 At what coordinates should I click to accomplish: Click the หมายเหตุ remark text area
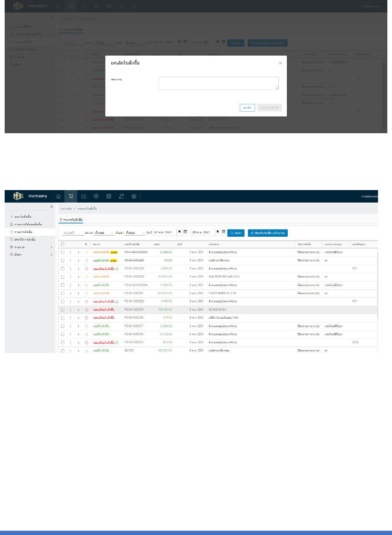pyautogui.click(x=219, y=83)
